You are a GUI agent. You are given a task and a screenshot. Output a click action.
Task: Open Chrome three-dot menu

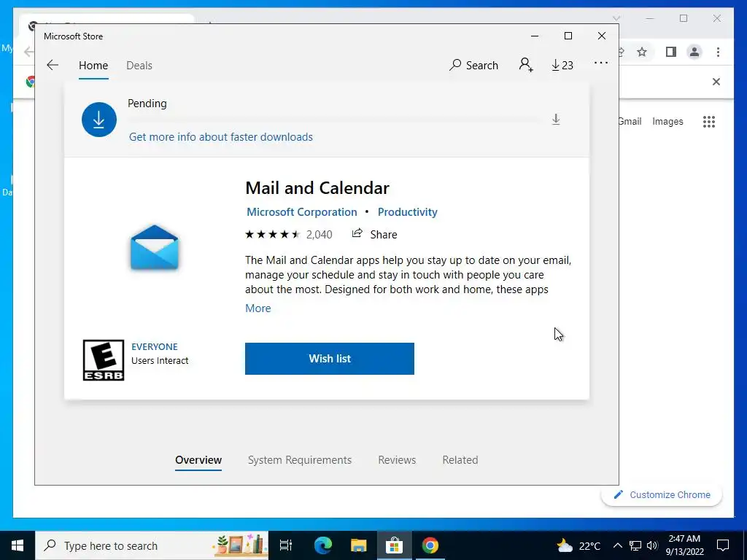coord(718,52)
